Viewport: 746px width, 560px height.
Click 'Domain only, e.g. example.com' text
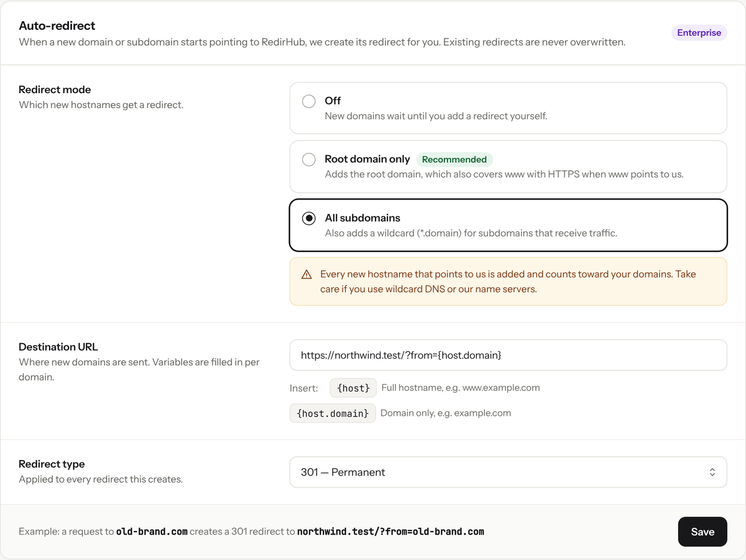coord(446,413)
